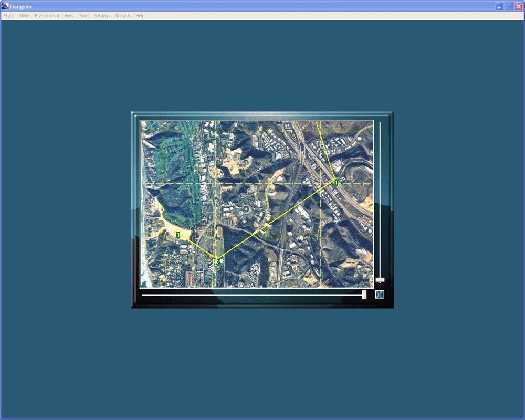Open the View menu

[x=68, y=16]
